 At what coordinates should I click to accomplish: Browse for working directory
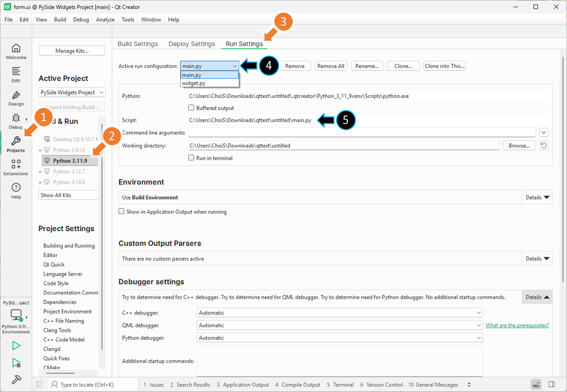point(519,146)
